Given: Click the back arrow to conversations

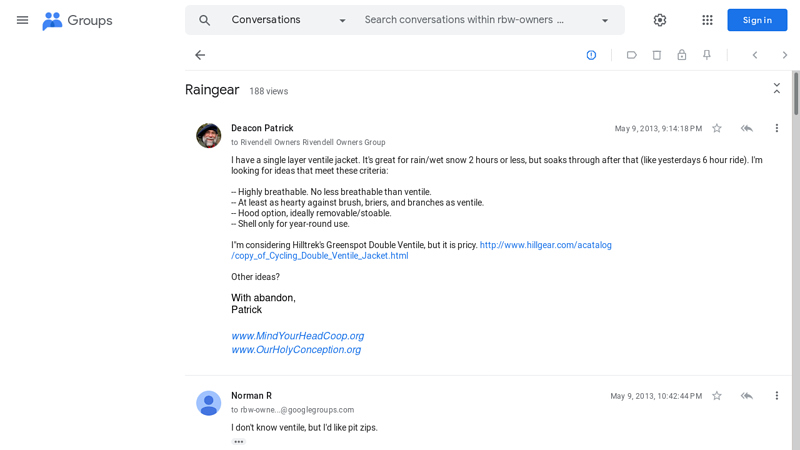Looking at the screenshot, I should pos(200,55).
